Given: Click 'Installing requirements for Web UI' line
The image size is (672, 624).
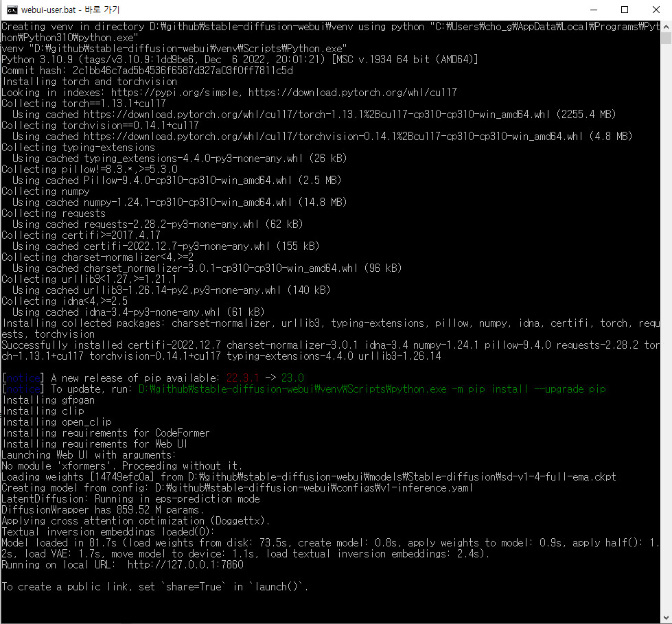Looking at the screenshot, I should click(x=95, y=443).
